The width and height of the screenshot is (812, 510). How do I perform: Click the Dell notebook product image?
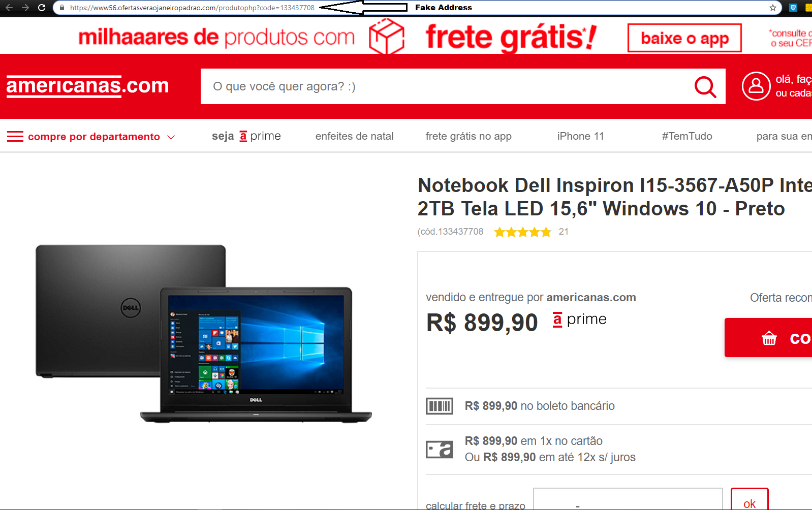204,334
